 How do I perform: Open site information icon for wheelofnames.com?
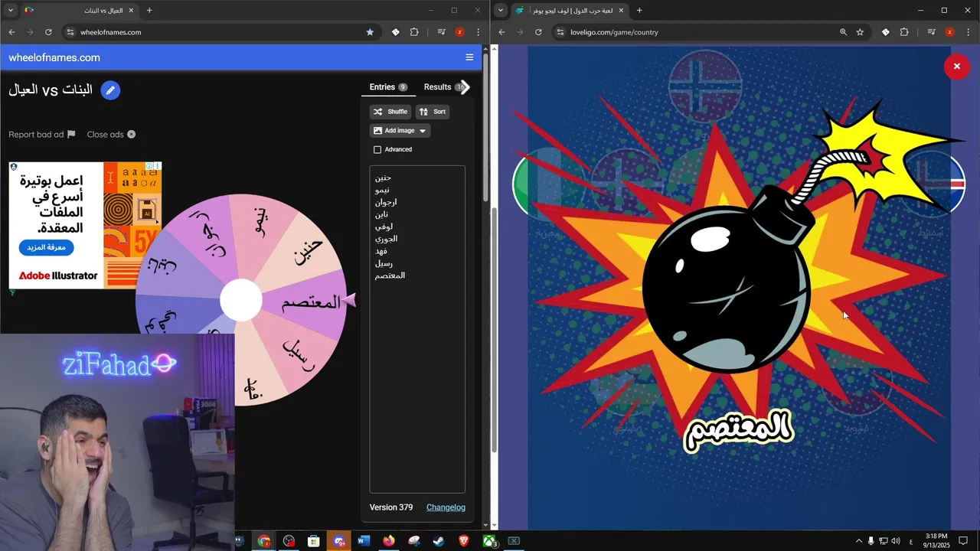pyautogui.click(x=70, y=32)
